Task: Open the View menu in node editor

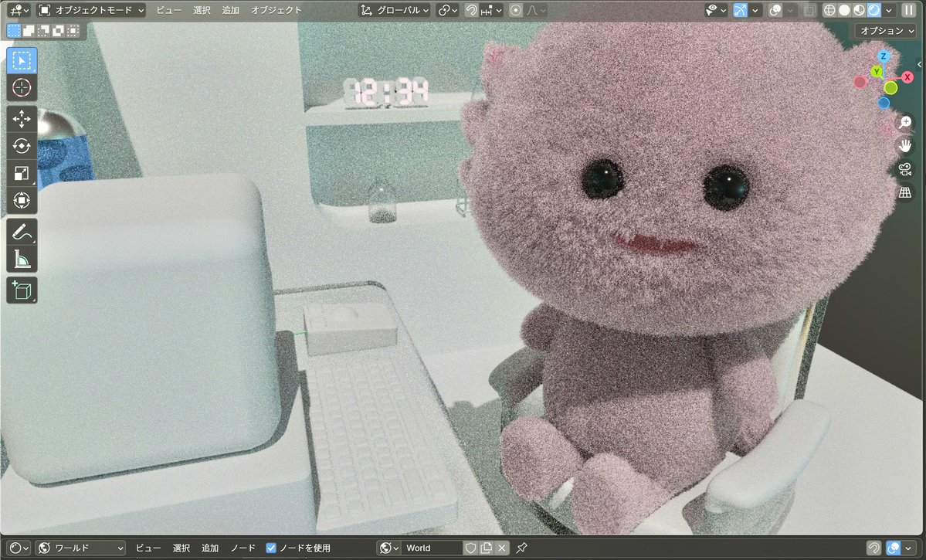Action: coord(148,548)
